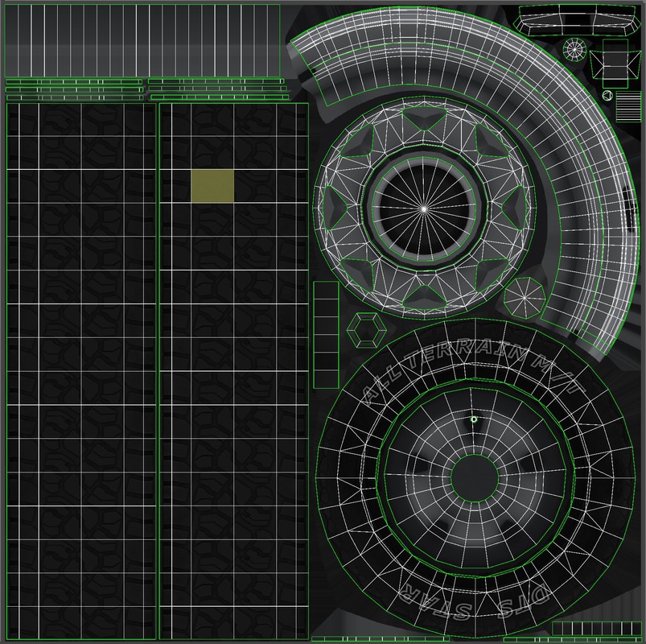Select the octagonal fan UV island
The image size is (646, 644).
525,298
